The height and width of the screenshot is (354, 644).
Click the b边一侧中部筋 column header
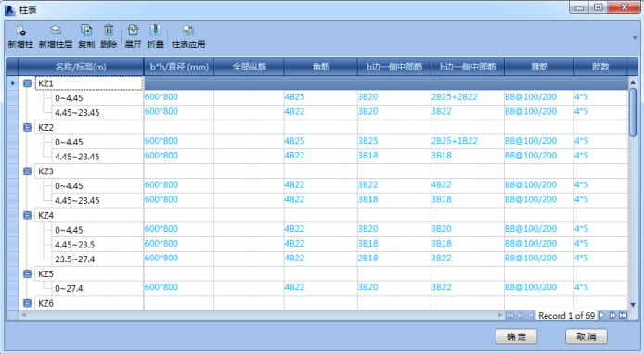(x=394, y=67)
